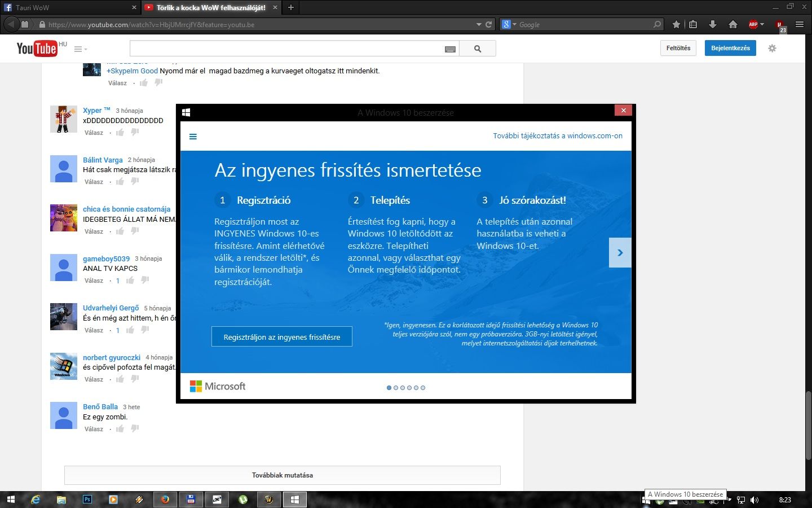The image size is (812, 508).
Task: Open Firefox downloads arrow
Action: click(x=712, y=24)
